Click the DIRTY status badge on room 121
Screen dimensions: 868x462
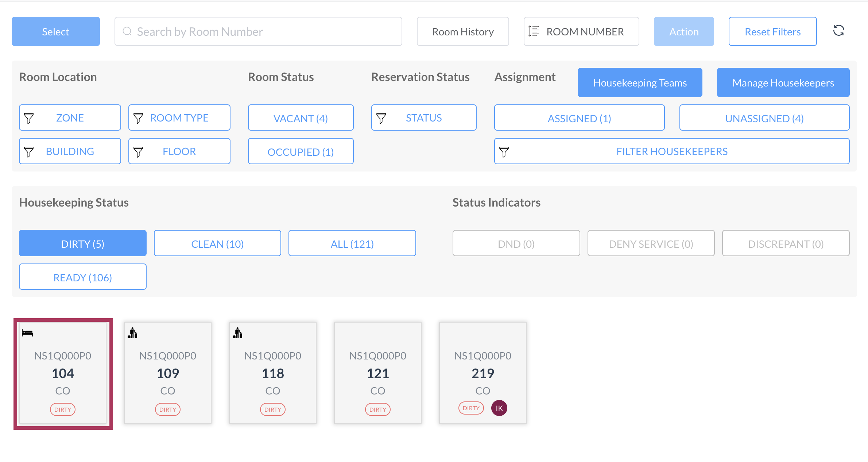pyautogui.click(x=377, y=409)
